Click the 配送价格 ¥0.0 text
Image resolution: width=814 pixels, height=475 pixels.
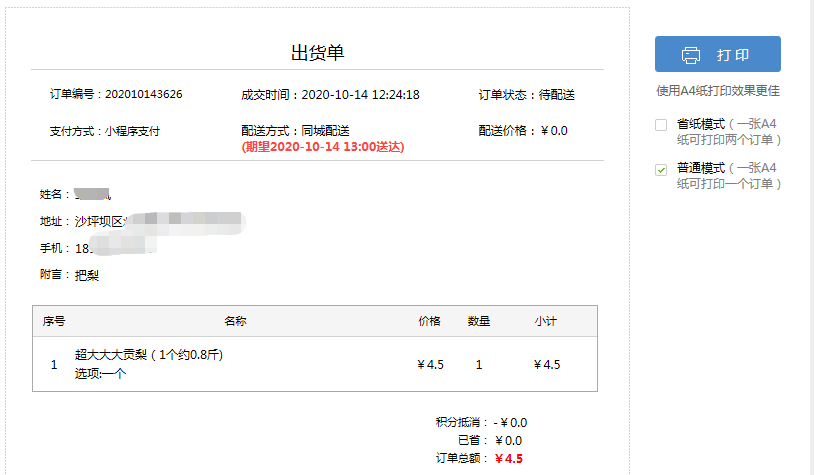pos(523,131)
